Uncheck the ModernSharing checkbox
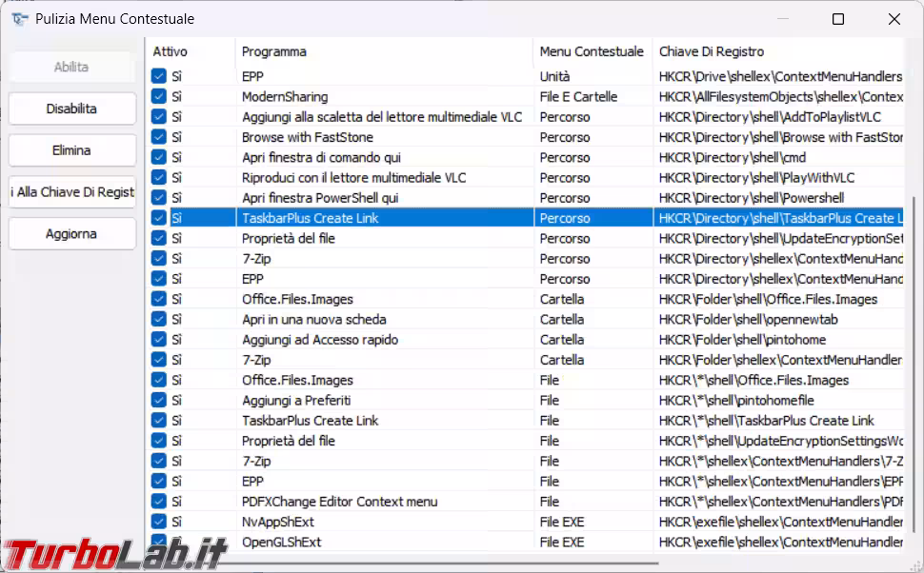924x573 pixels. (159, 96)
